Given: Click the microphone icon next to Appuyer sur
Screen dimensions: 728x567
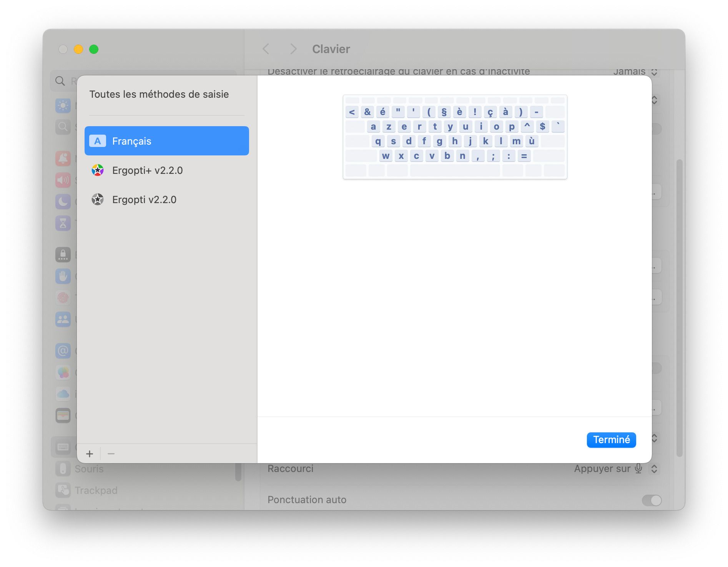Looking at the screenshot, I should pos(638,469).
